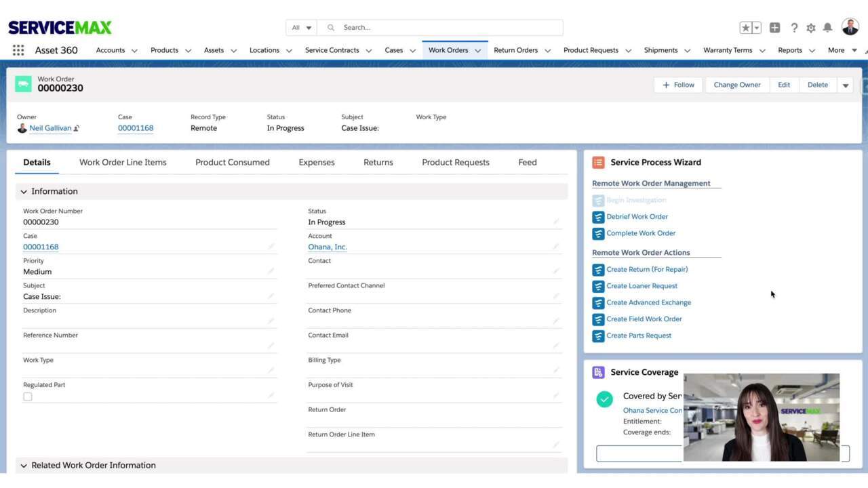Open the Accounts tab dropdown chevron
This screenshot has width=868, height=488.
click(134, 51)
